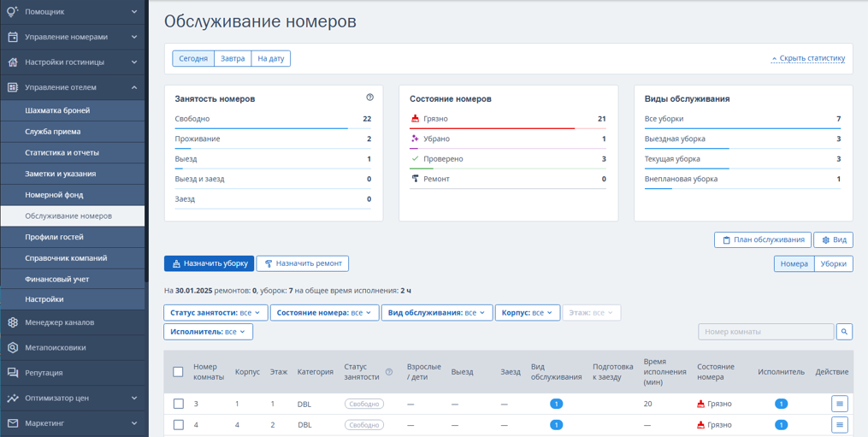Toggle the select-all checkbox in table header
This screenshot has width=868, height=437.
click(178, 372)
